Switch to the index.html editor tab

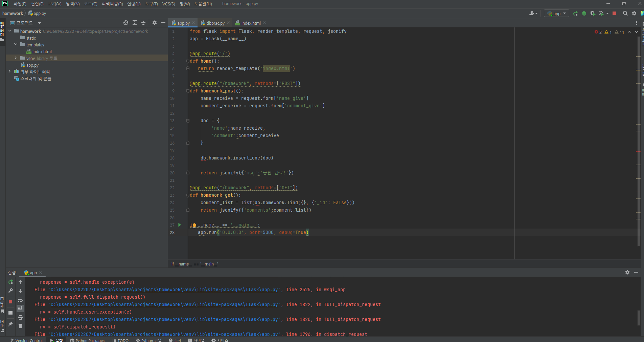[251, 23]
